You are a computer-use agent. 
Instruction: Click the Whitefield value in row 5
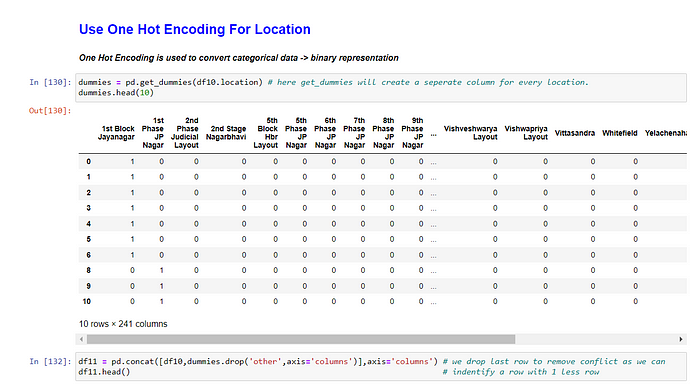(x=635, y=239)
